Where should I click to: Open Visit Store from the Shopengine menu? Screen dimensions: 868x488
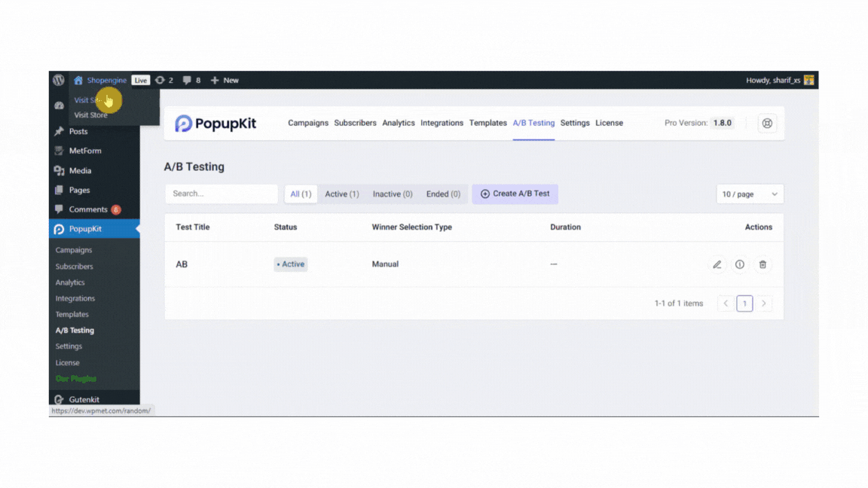(x=90, y=115)
